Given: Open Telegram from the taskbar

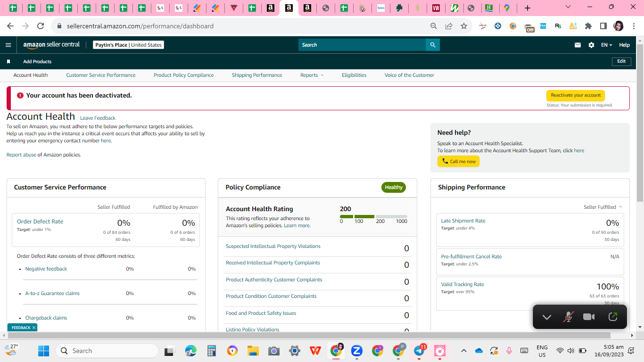Looking at the screenshot, I should coord(419,351).
